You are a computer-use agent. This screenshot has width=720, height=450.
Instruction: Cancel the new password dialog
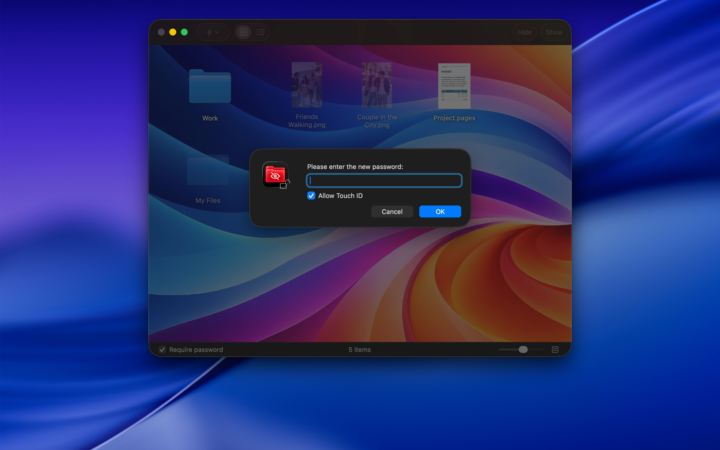pos(392,211)
